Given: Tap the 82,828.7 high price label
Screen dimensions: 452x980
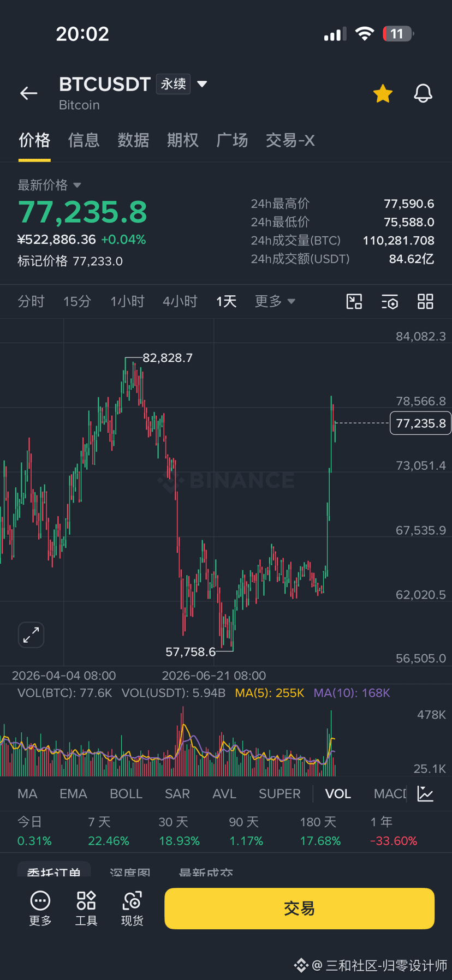Looking at the screenshot, I should [x=168, y=358].
